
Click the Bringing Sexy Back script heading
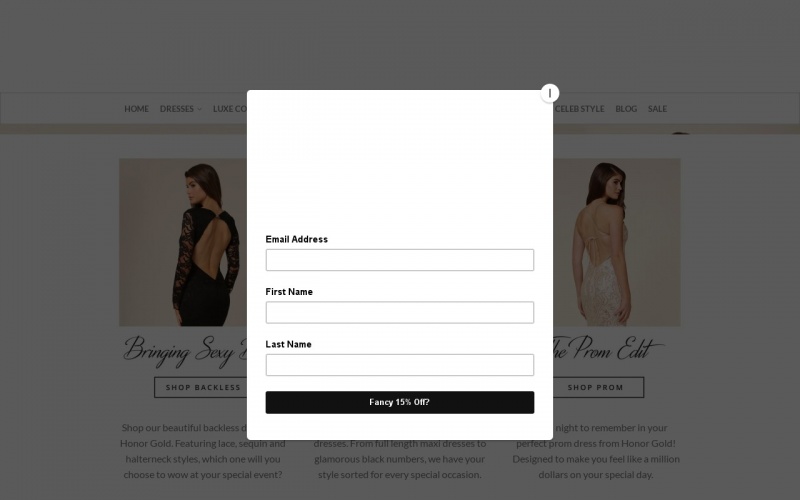click(x=185, y=351)
